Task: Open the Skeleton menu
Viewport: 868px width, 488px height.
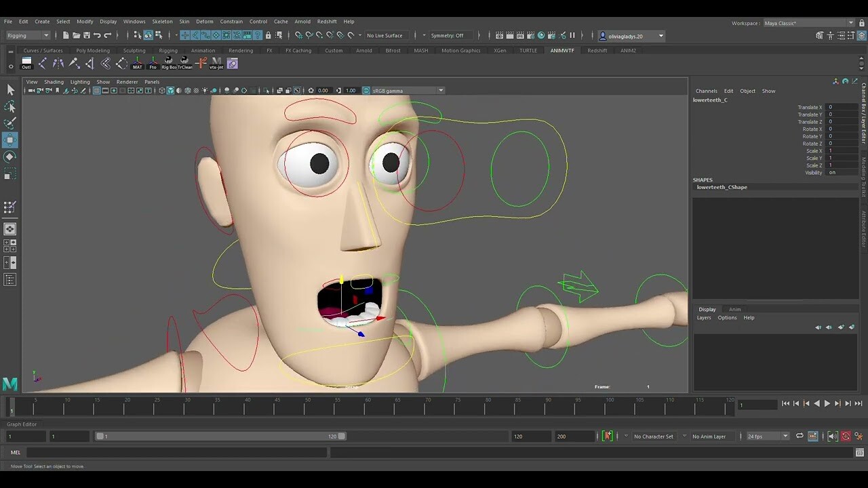Action: 162,21
